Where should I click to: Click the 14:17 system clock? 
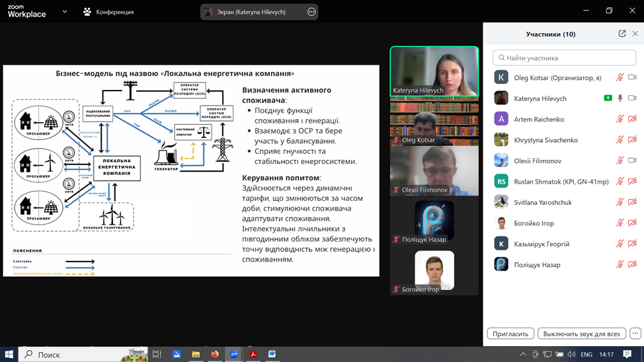606,354
